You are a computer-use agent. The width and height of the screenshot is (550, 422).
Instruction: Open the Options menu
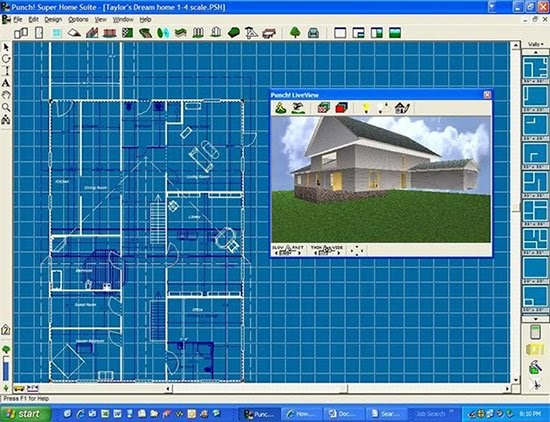78,20
